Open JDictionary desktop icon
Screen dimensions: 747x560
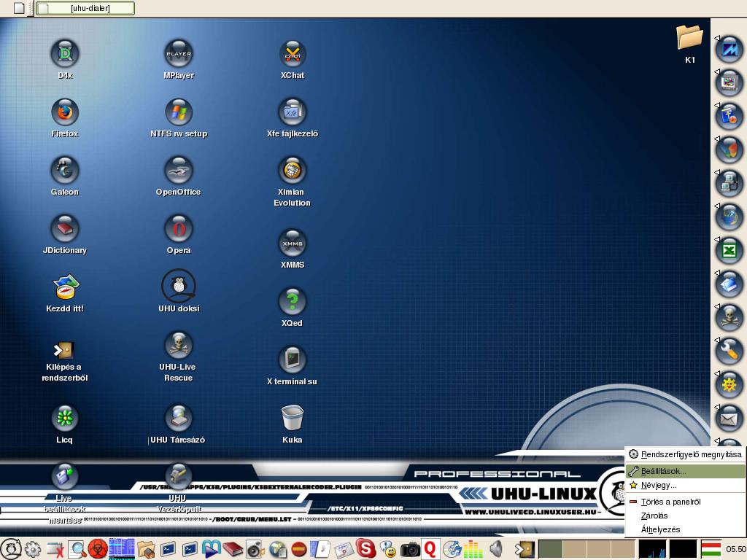point(65,229)
